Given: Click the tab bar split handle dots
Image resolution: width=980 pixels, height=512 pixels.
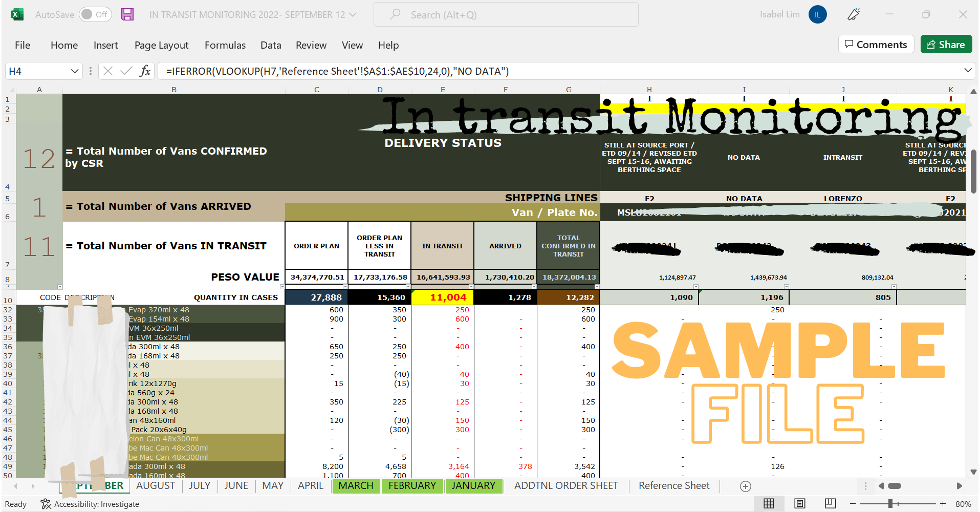Looking at the screenshot, I should (865, 486).
